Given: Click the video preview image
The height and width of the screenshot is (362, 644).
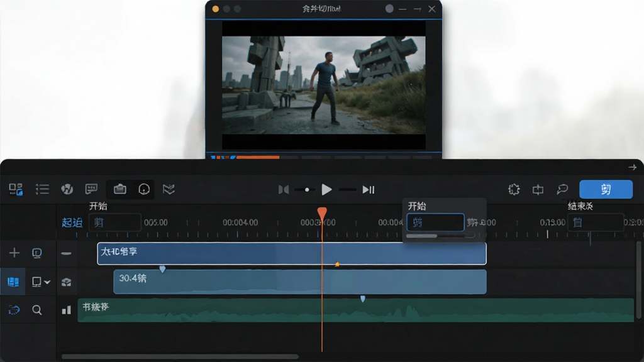Looking at the screenshot, I should click(324, 85).
